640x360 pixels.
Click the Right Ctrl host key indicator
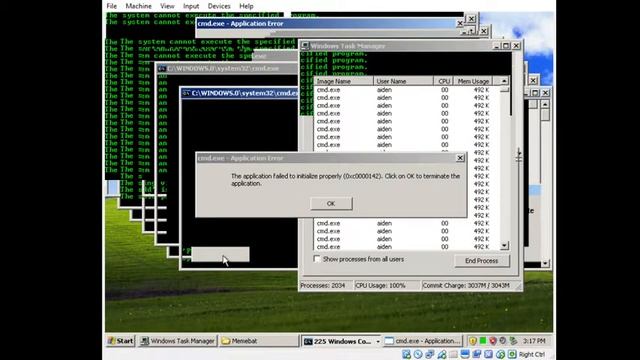pyautogui.click(x=531, y=355)
